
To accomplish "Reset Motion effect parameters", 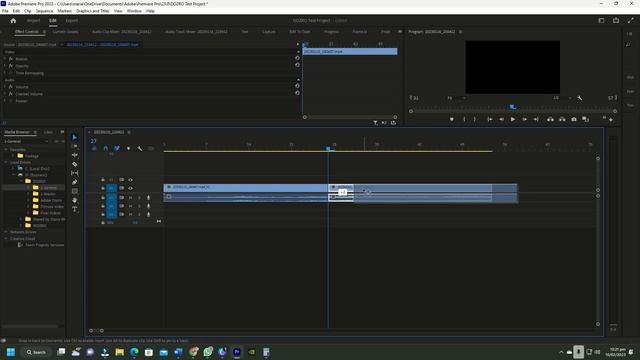I will point(297,58).
